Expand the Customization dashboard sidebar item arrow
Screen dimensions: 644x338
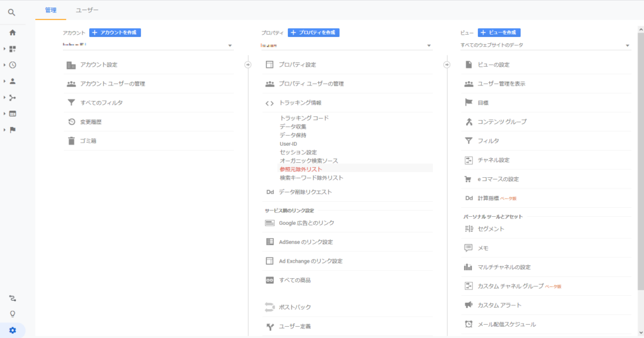click(5, 49)
